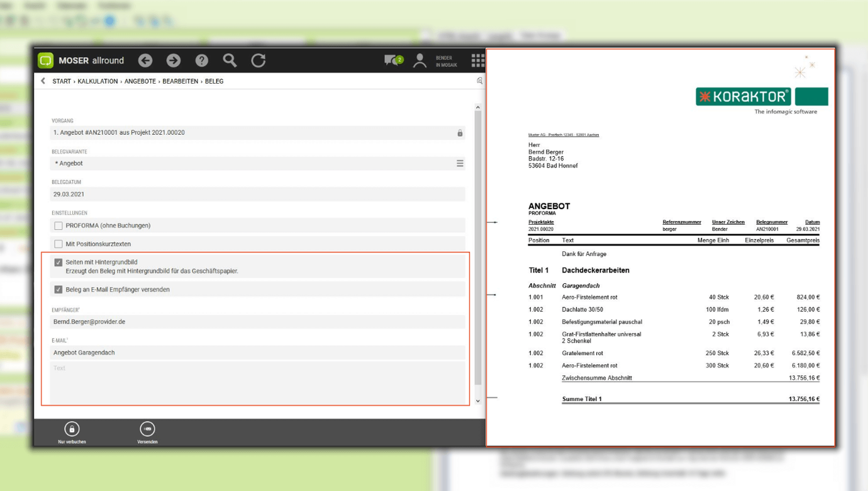The width and height of the screenshot is (868, 491).
Task: Go forward with the right arrow icon
Action: 174,60
